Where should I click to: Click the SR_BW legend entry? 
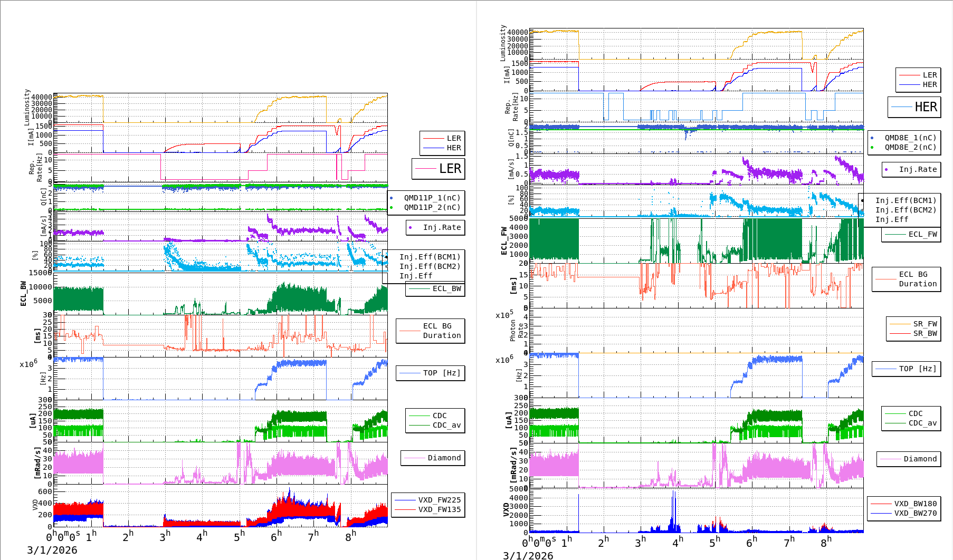pos(925,333)
